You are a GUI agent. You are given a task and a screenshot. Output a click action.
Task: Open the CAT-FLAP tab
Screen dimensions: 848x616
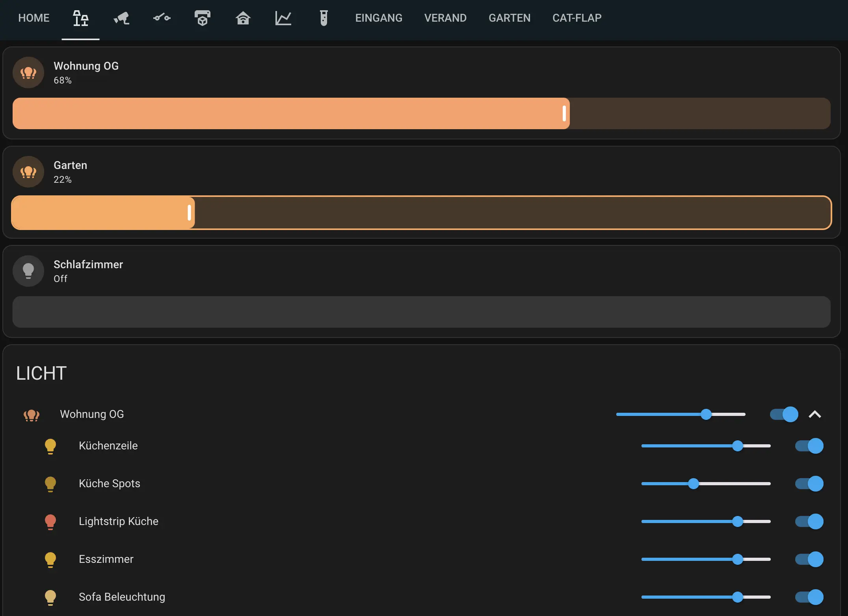tap(577, 18)
